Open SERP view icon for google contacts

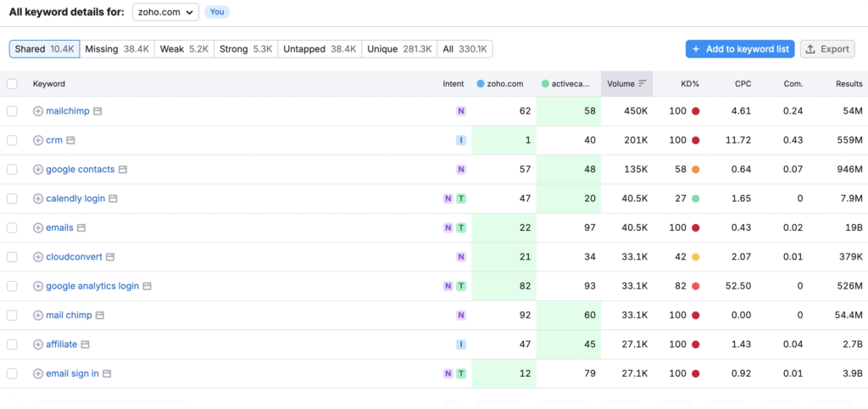pyautogui.click(x=123, y=170)
